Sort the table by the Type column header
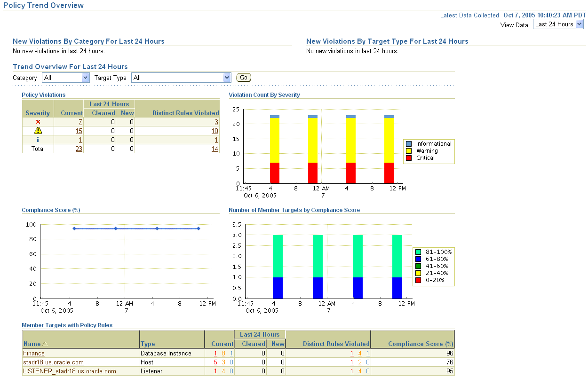This screenshot has width=588, height=378. tap(148, 344)
